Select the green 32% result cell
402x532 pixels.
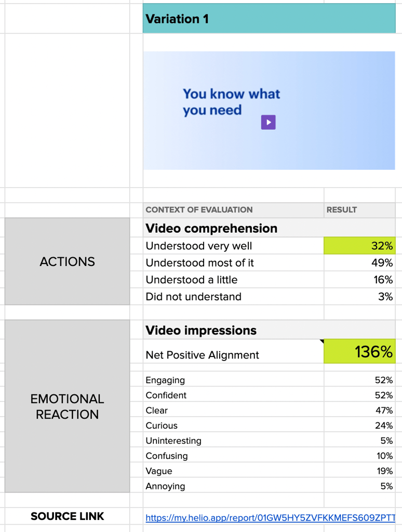359,245
